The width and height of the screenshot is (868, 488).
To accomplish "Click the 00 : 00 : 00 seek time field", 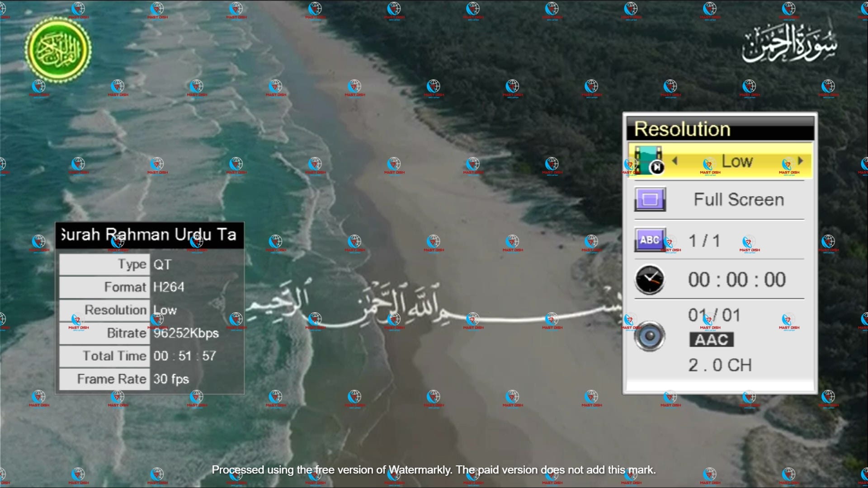I will [x=736, y=280].
